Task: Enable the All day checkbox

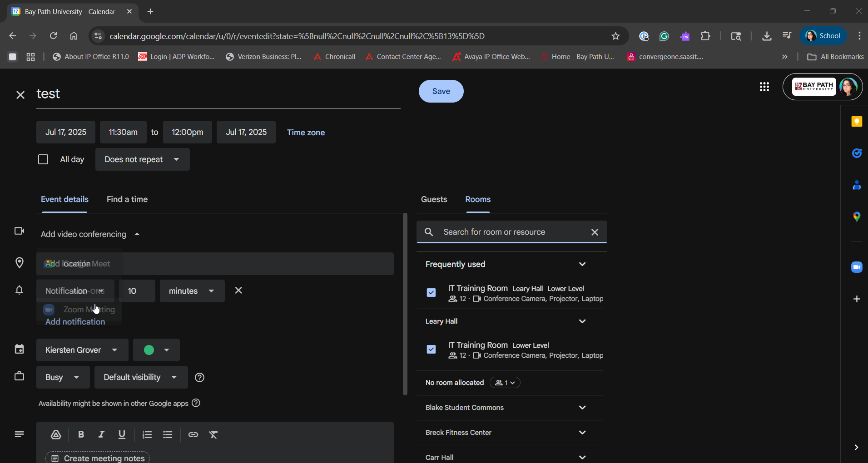Action: [43, 159]
